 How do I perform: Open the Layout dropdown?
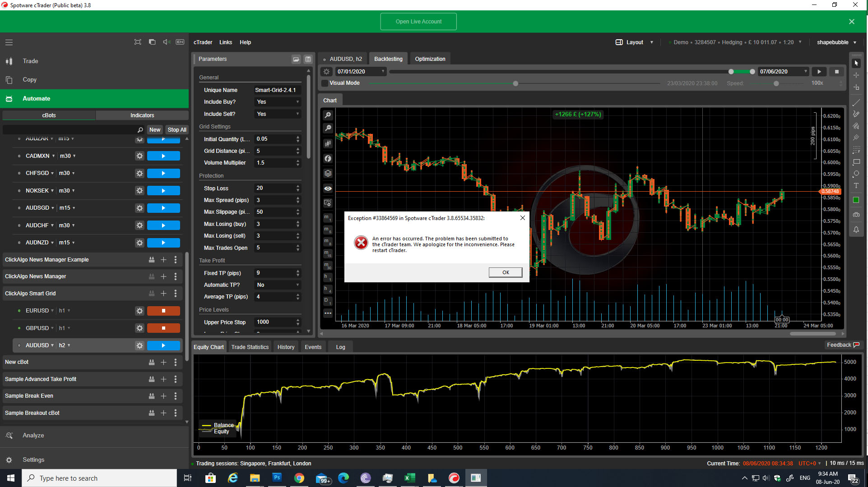[634, 42]
